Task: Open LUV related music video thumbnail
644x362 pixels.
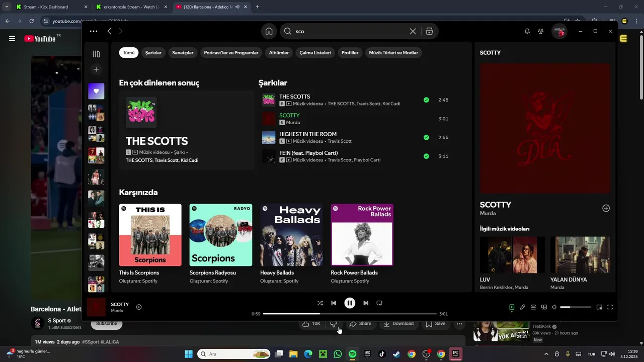Action: click(x=512, y=255)
